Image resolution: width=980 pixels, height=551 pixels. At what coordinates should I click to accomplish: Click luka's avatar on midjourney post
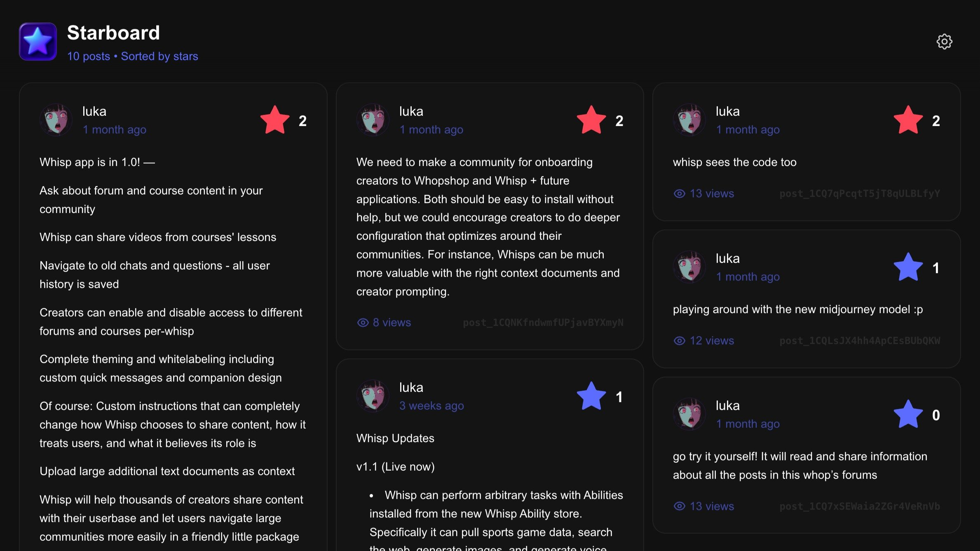click(x=689, y=267)
